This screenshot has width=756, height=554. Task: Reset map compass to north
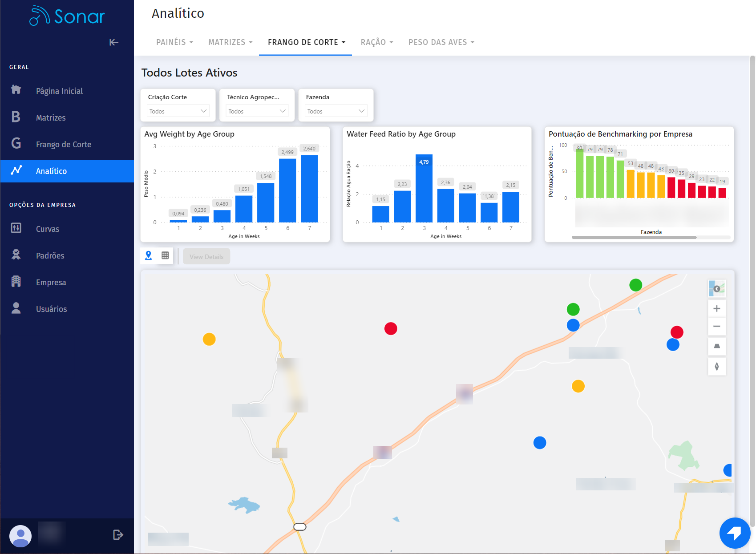coord(717,367)
